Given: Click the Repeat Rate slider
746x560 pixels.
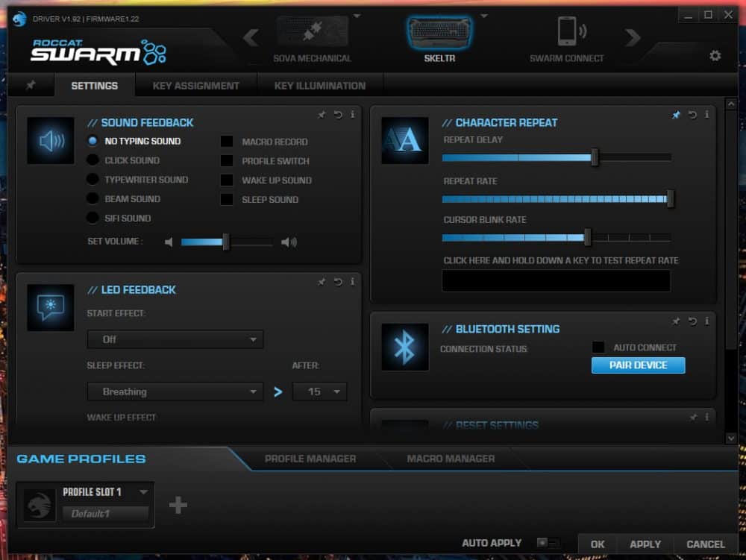Looking at the screenshot, I should click(557, 198).
